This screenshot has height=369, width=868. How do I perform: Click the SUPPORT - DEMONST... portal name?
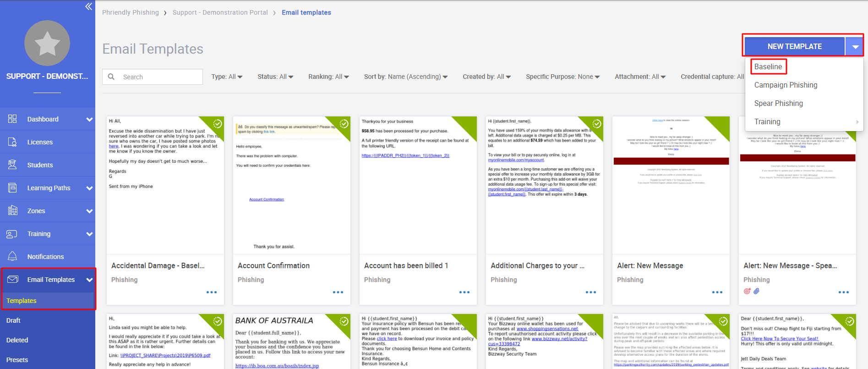tap(47, 76)
